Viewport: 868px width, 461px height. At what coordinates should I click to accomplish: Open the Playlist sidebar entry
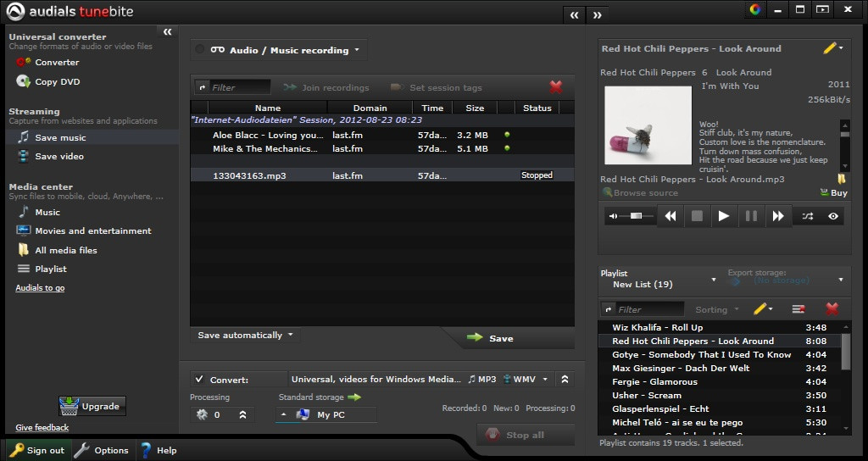point(42,269)
